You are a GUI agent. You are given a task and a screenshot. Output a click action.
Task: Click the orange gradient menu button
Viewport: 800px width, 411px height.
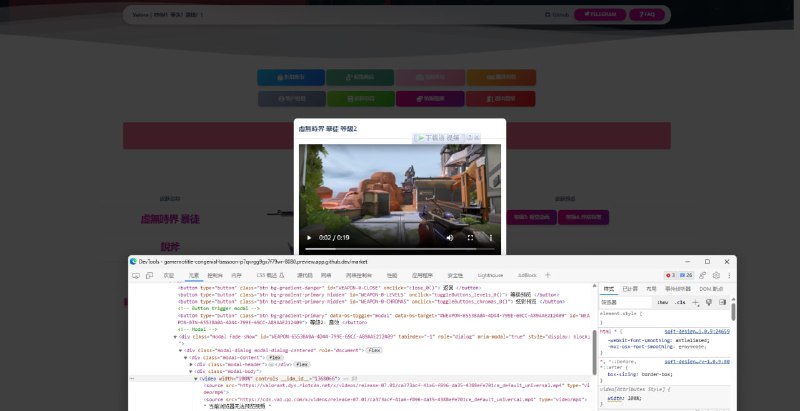click(x=501, y=77)
